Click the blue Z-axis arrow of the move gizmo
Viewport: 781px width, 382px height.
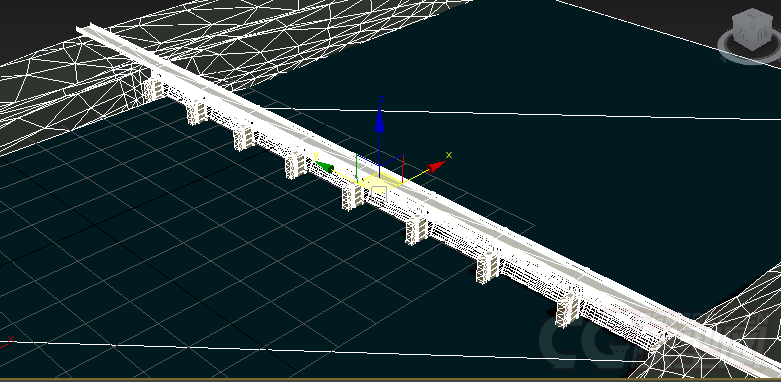pos(380,120)
